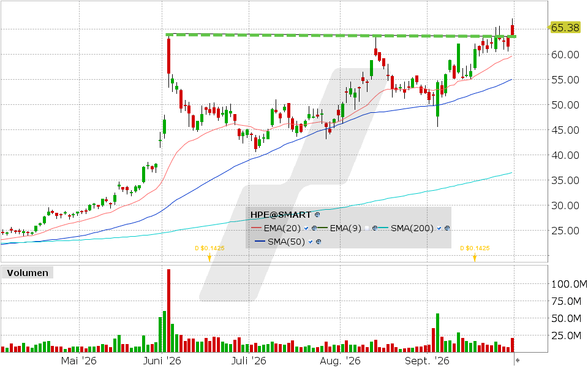Uncheck the EMA(20) visibility checkbox

[306, 228]
